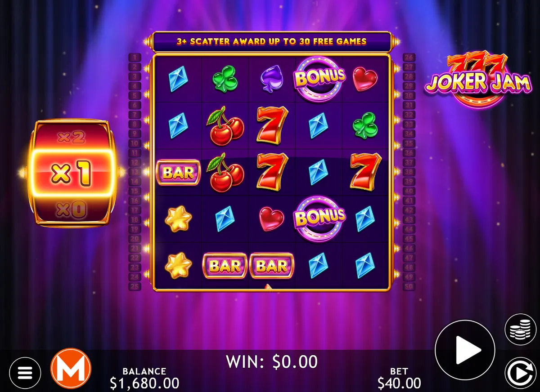Select the x0 multiplier on the wheel

(x=71, y=210)
